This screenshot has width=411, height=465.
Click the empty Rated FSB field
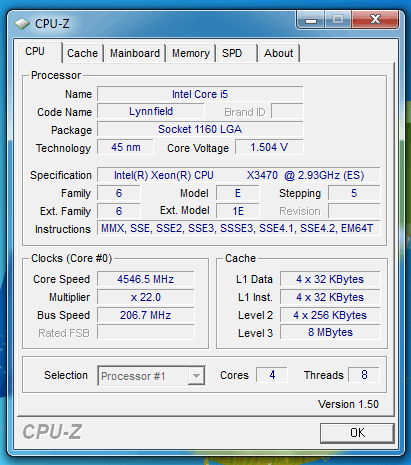pos(146,332)
